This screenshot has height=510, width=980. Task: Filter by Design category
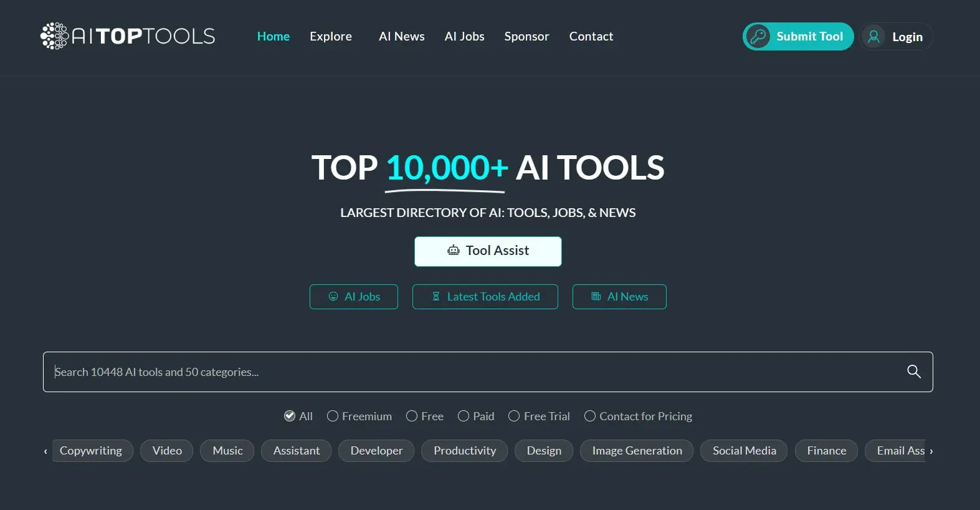tap(544, 451)
